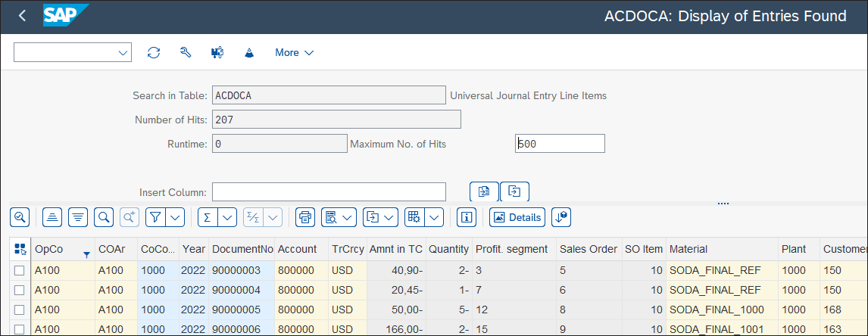Click the Total sigma icon
The width and height of the screenshot is (868, 336).
tap(208, 217)
